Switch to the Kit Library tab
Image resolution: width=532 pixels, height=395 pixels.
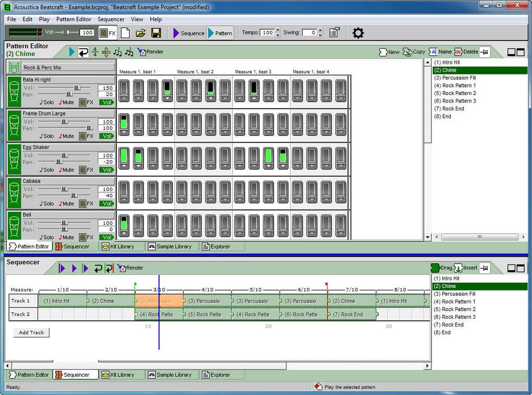(118, 246)
